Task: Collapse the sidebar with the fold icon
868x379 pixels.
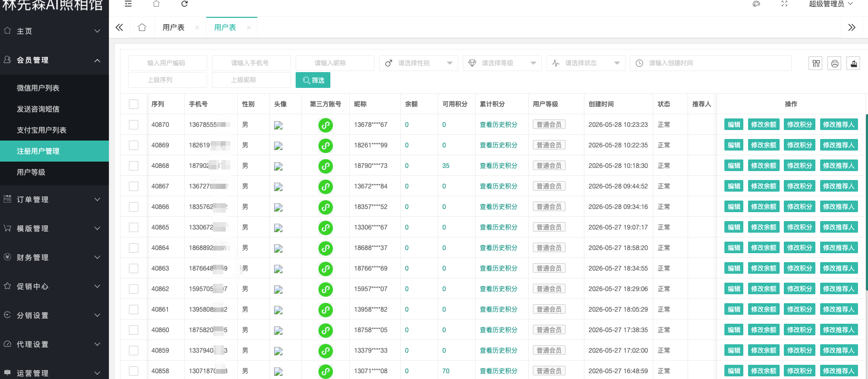Action: pos(128,4)
